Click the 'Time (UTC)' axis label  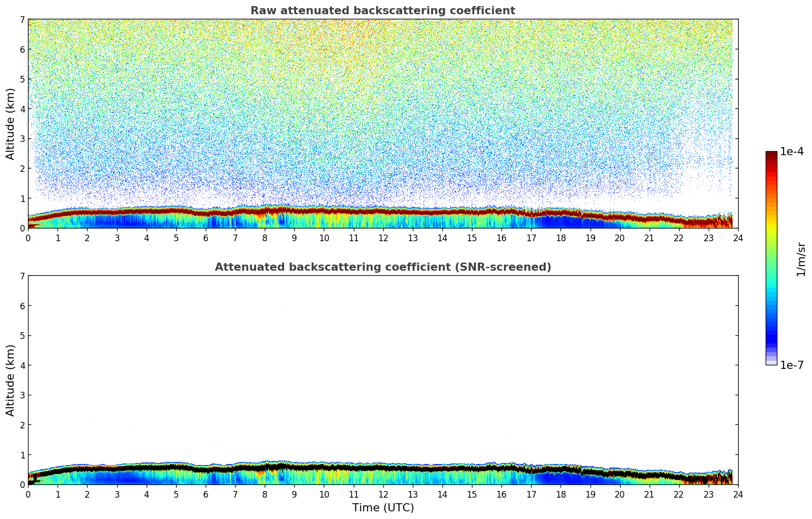[x=383, y=508]
